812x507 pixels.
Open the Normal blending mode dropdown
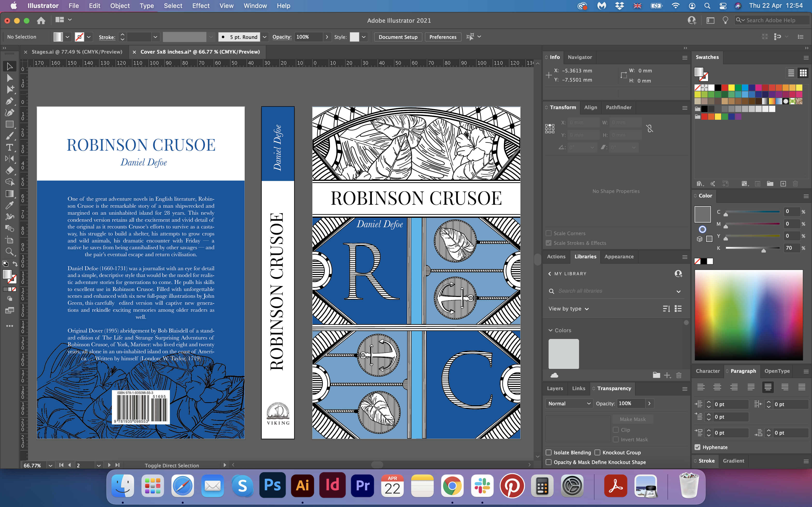click(569, 403)
